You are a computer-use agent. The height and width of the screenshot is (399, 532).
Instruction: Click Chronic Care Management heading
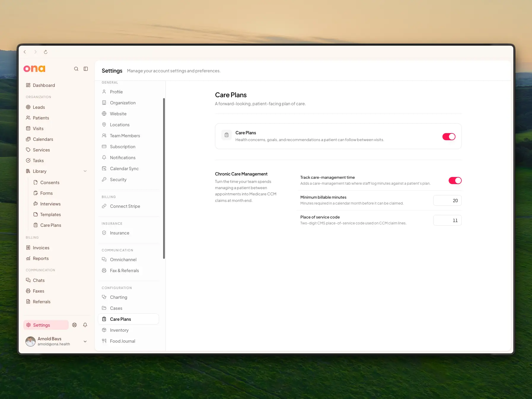coord(241,174)
